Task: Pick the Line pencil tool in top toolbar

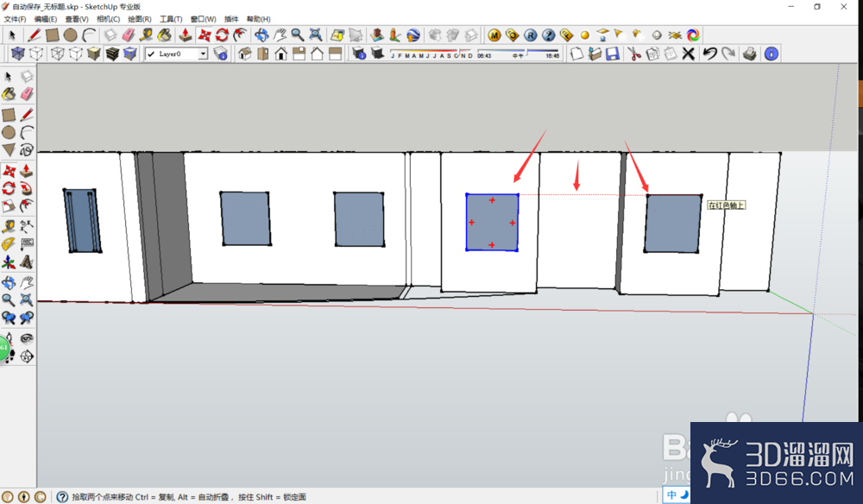Action: (x=35, y=35)
